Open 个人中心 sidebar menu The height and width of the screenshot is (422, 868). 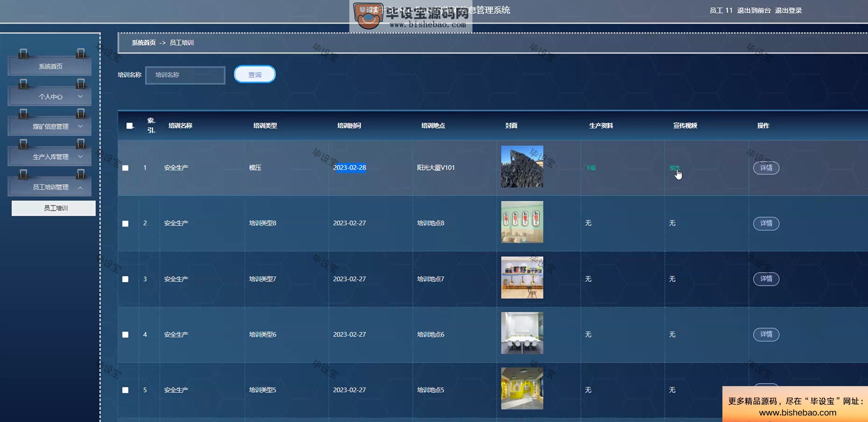click(x=50, y=96)
